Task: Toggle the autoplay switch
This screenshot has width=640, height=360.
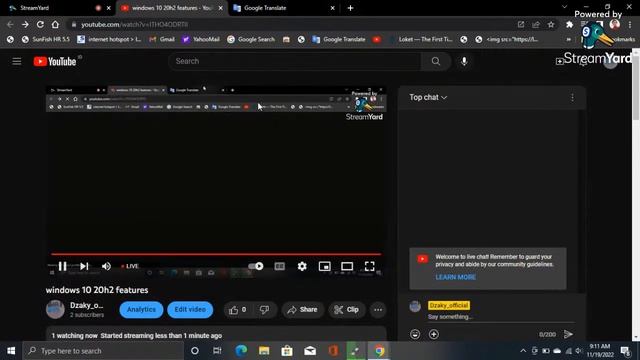Action: (x=256, y=266)
